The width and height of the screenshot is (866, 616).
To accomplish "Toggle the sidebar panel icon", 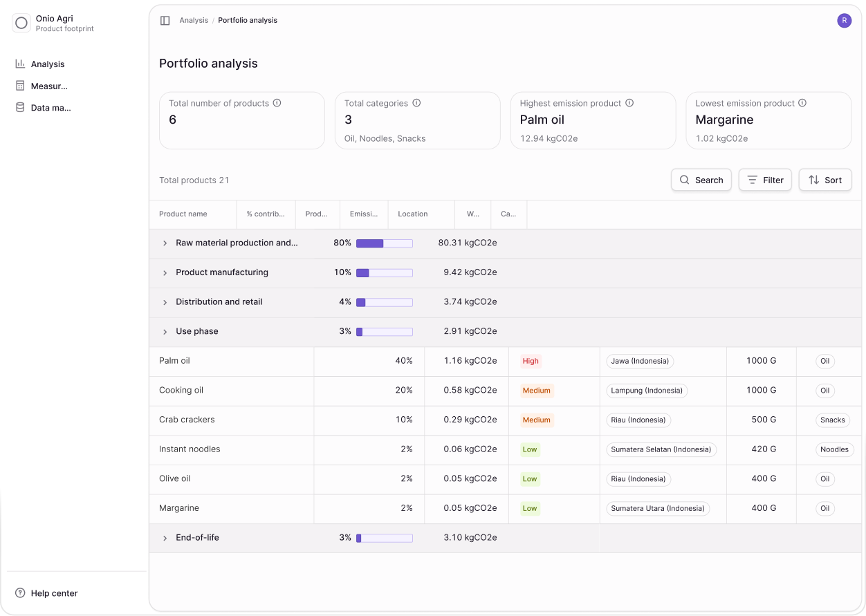I will tap(165, 21).
